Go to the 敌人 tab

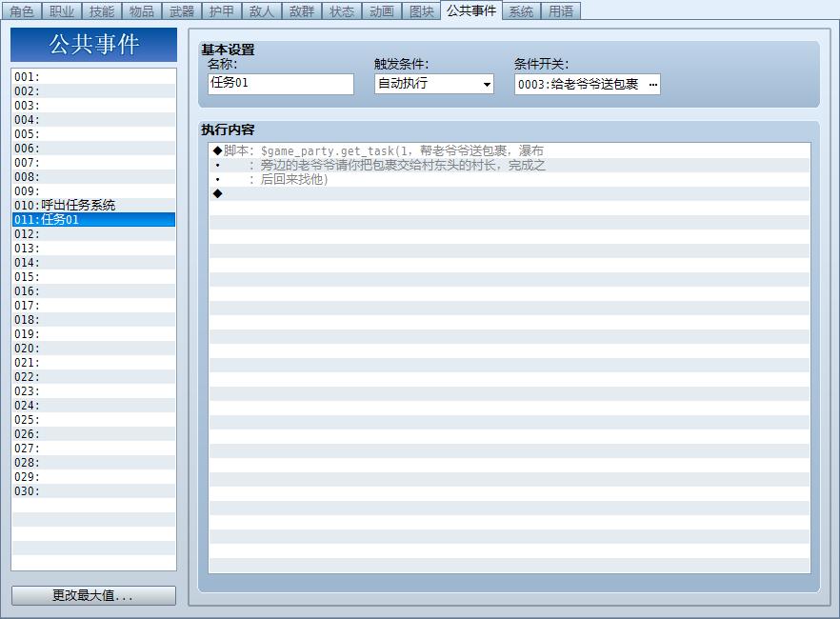coord(262,10)
